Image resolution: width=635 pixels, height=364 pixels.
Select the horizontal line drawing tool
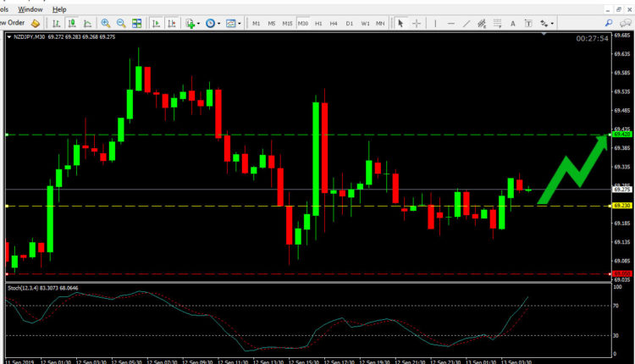[x=452, y=24]
